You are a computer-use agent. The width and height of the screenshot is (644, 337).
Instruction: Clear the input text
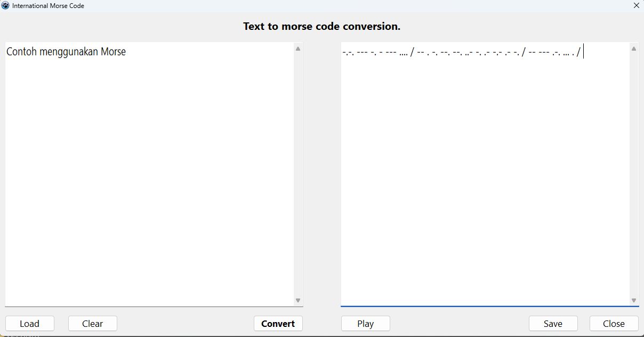[x=92, y=323]
